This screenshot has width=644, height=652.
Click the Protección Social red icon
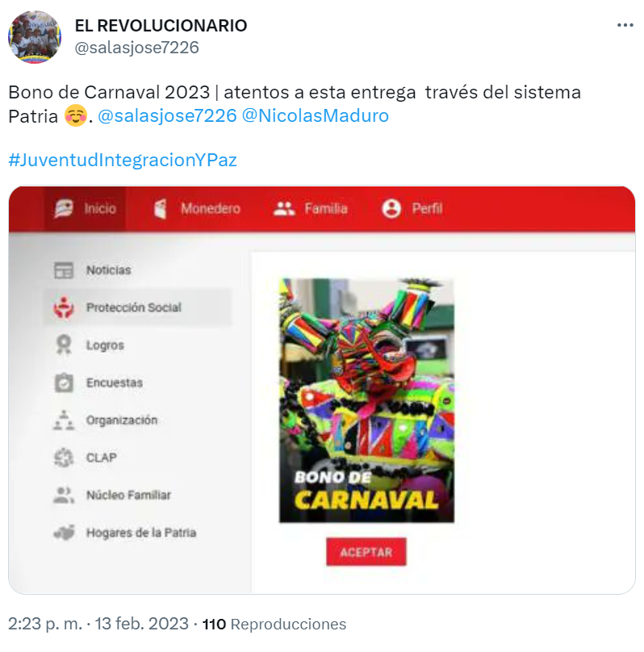pyautogui.click(x=64, y=307)
